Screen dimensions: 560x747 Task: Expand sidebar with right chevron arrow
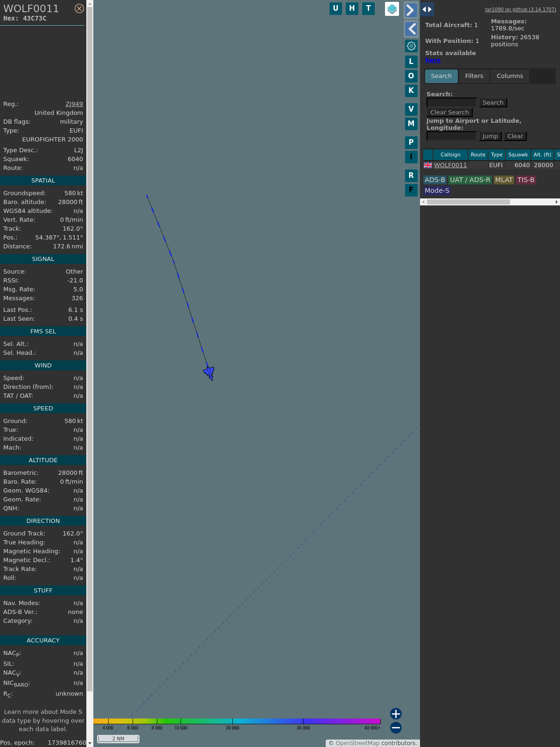(411, 10)
